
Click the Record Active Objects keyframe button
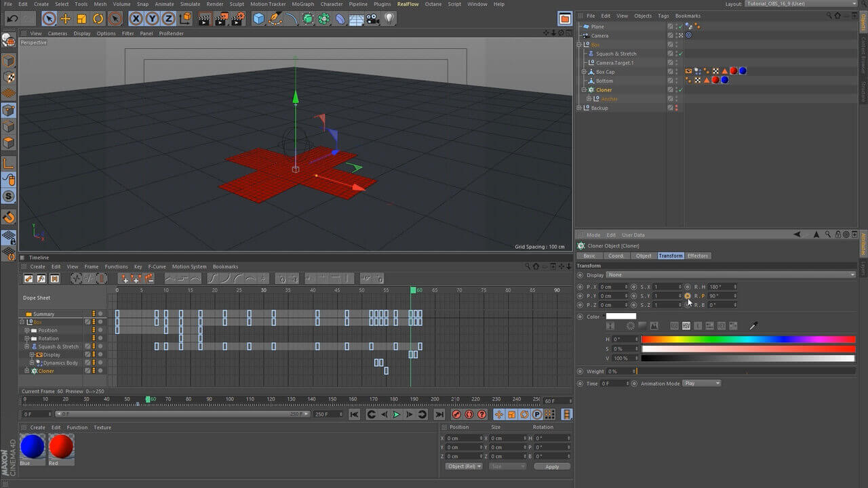point(456,414)
